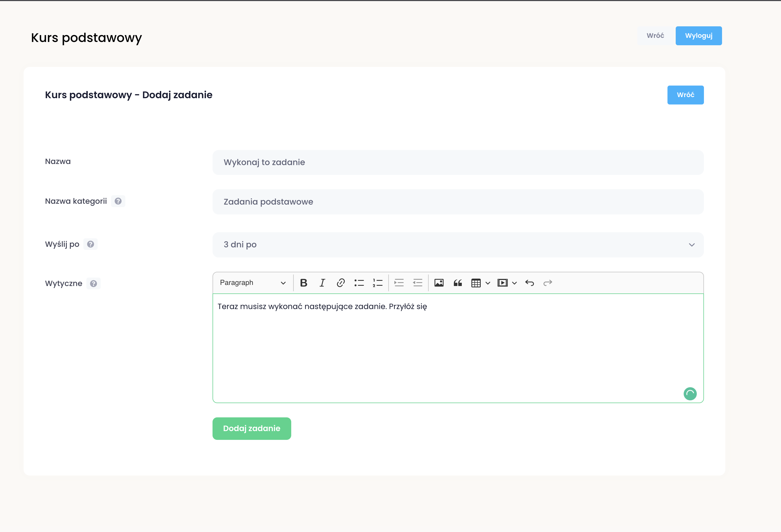This screenshot has height=532, width=781.
Task: Toggle italic formatting in editor toolbar
Action: click(322, 283)
